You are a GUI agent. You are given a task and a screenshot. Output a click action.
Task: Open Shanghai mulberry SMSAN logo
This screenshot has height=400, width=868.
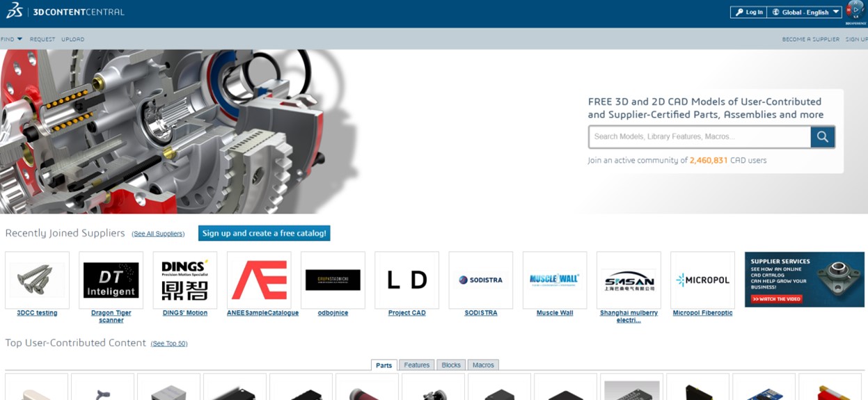[x=629, y=280]
